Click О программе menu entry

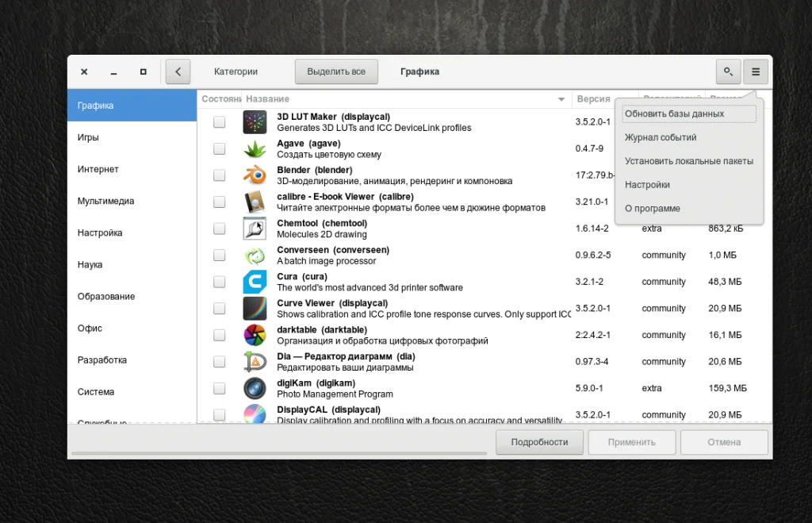point(689,209)
